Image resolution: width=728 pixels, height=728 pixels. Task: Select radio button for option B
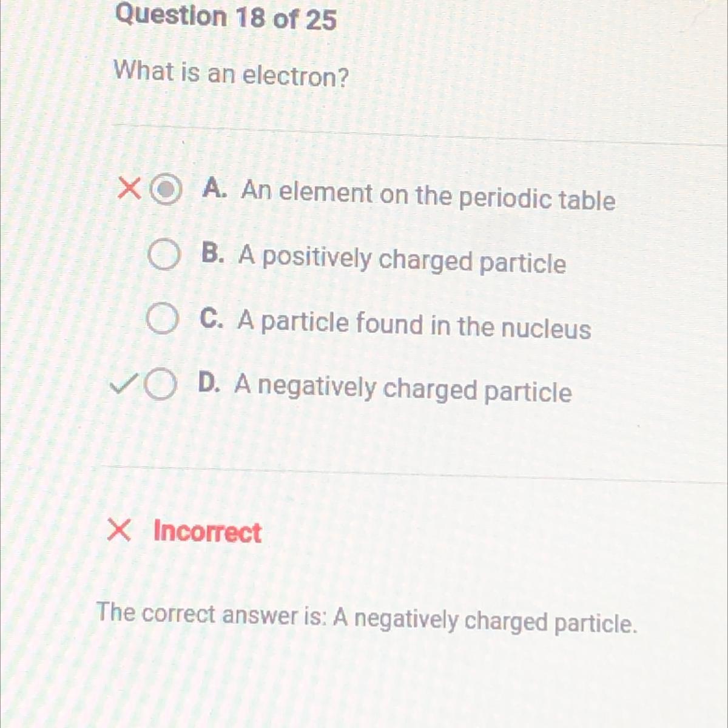(164, 255)
